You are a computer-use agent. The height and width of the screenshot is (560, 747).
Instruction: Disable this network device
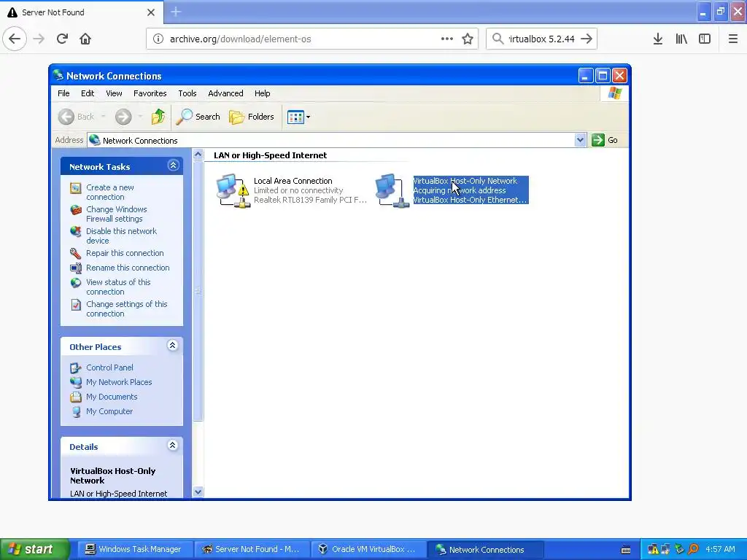click(121, 236)
